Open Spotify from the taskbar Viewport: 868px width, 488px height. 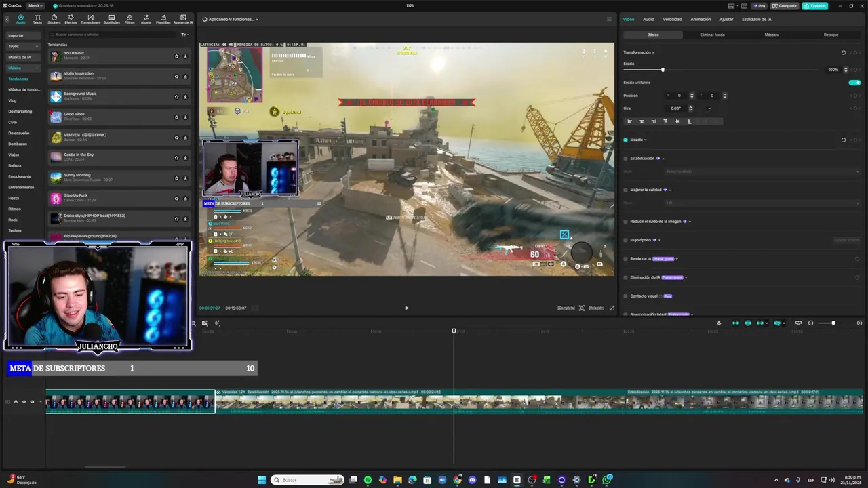368,480
